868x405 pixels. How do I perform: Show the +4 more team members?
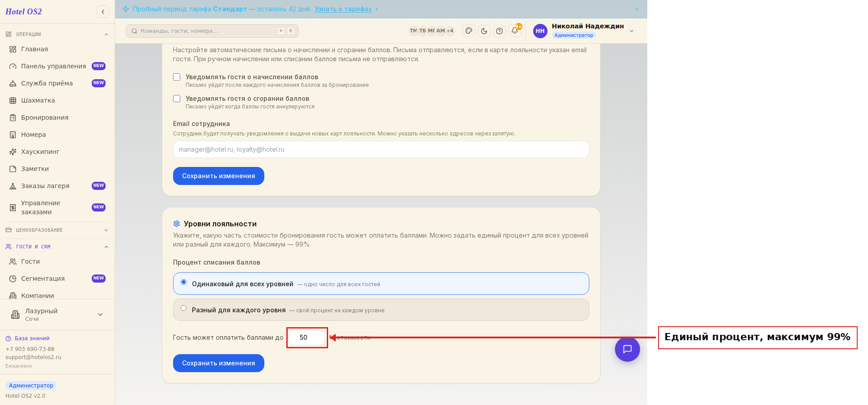450,31
